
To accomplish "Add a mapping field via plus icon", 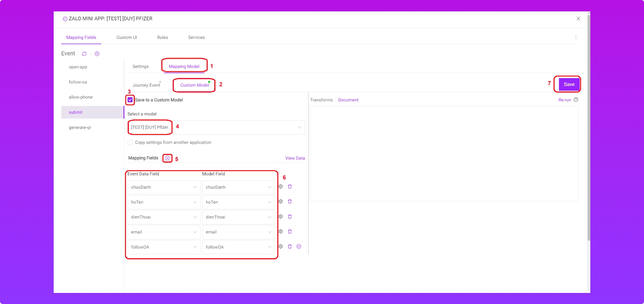I will (x=167, y=158).
